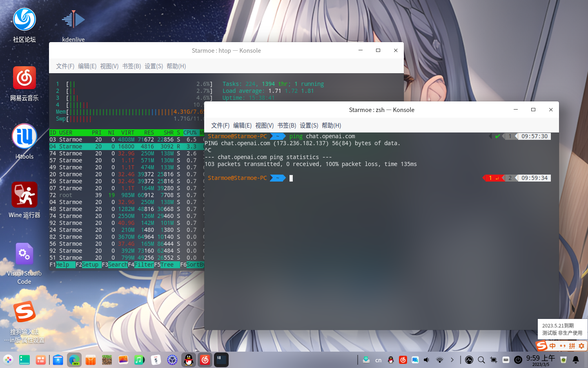Open 视图(V) menu in the zsh window

point(264,126)
